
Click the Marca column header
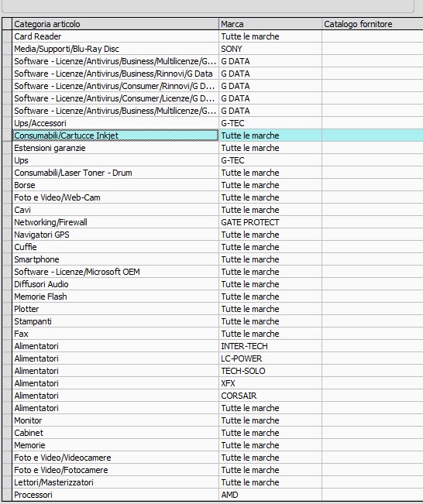click(x=270, y=24)
